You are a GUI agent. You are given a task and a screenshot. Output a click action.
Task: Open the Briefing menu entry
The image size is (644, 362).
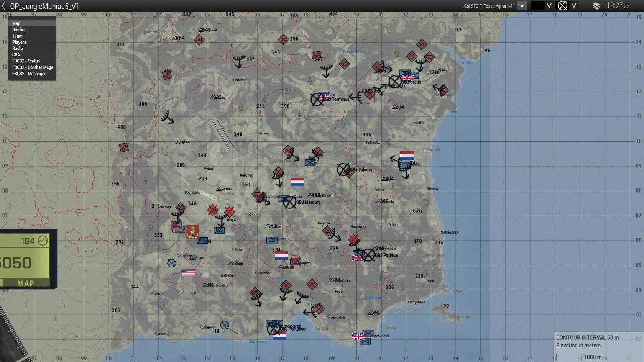[19, 29]
